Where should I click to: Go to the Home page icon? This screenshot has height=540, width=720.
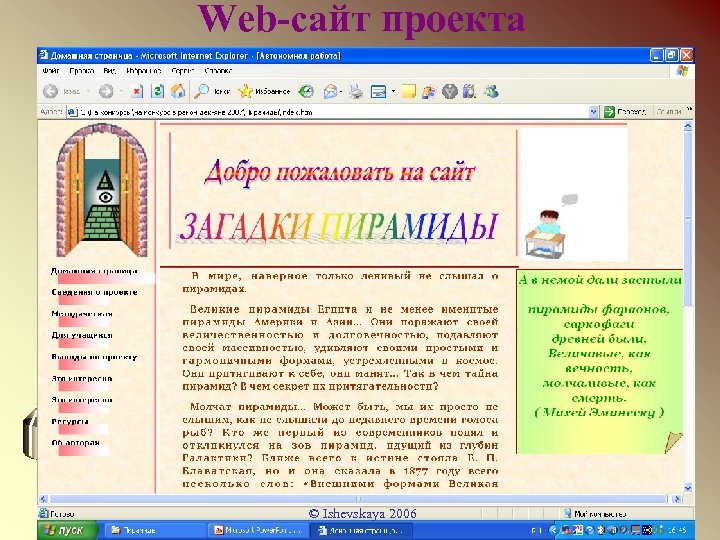(x=178, y=91)
